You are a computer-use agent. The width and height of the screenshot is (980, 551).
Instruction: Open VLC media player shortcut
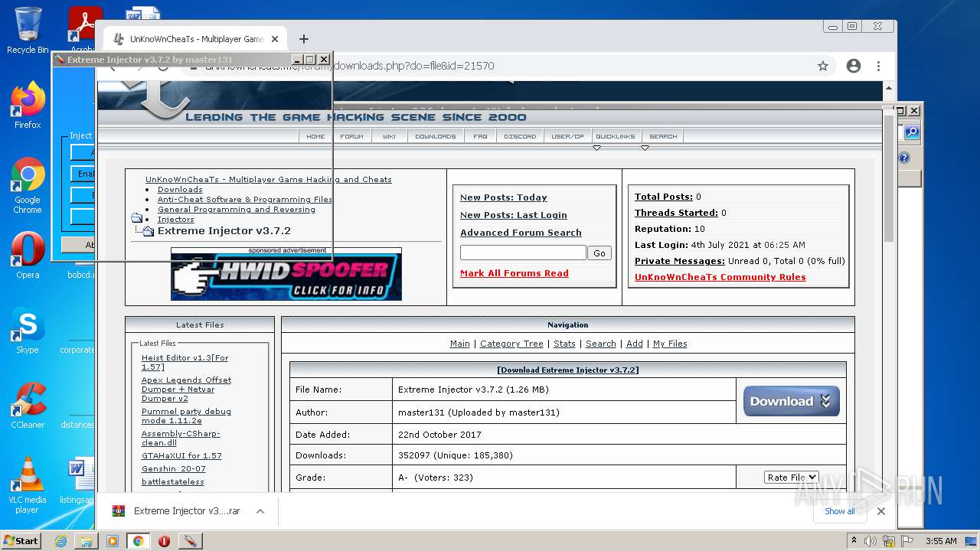pyautogui.click(x=28, y=485)
